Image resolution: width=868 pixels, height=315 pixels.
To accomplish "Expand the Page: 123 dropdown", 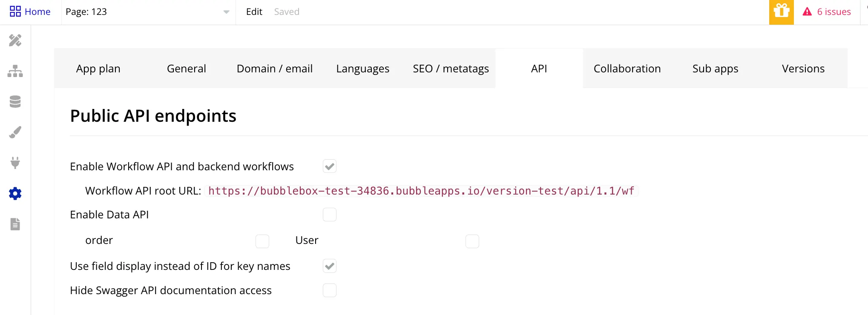I will (226, 12).
